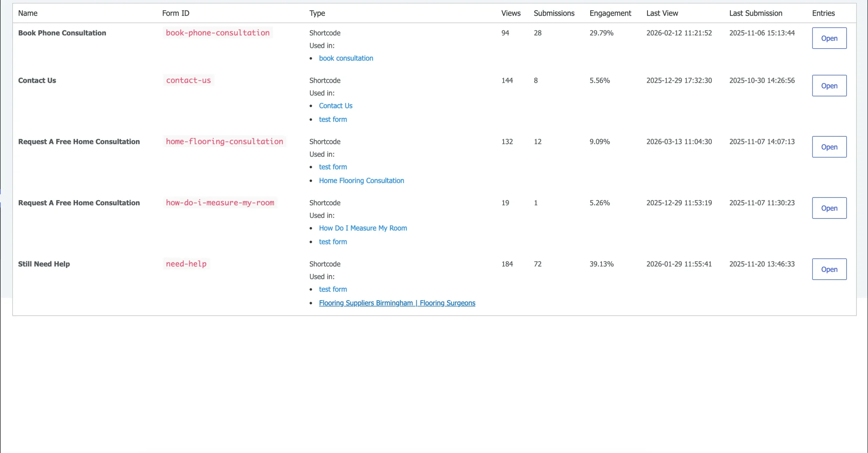Viewport: 868px width, 453px height.
Task: Click the 72 submissions value
Action: point(538,264)
